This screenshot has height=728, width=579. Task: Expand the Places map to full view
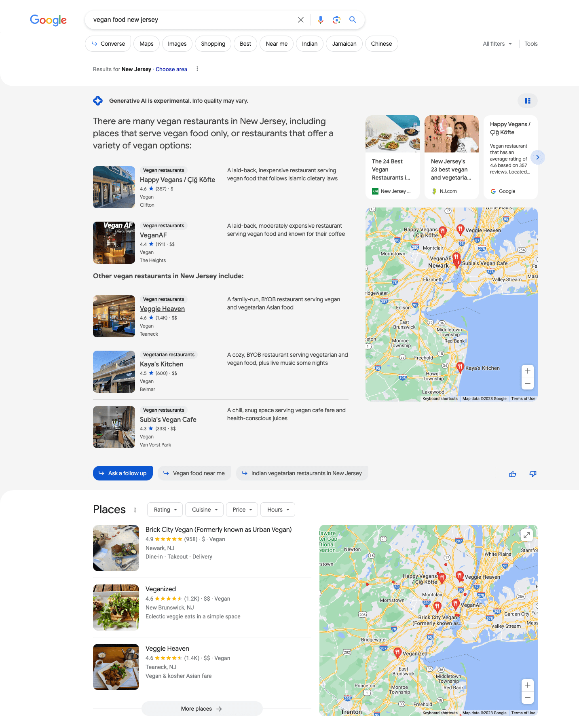click(x=527, y=535)
